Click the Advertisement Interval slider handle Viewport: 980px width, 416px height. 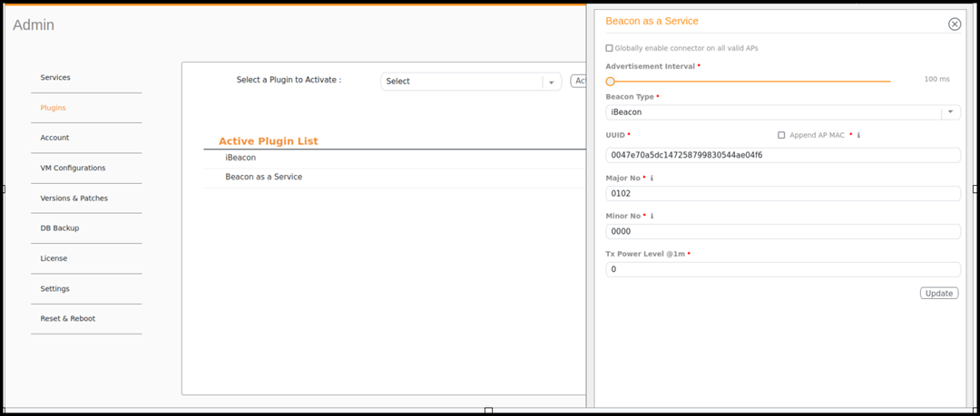click(x=611, y=82)
